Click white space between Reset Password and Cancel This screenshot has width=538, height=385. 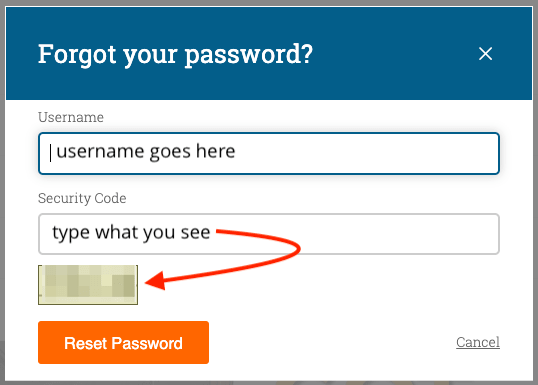pos(329,342)
